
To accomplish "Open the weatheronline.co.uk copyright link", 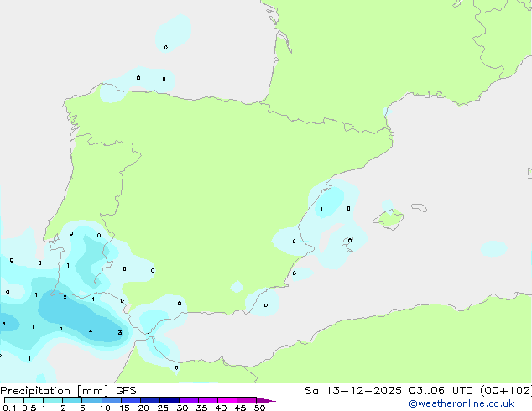I will [461, 403].
